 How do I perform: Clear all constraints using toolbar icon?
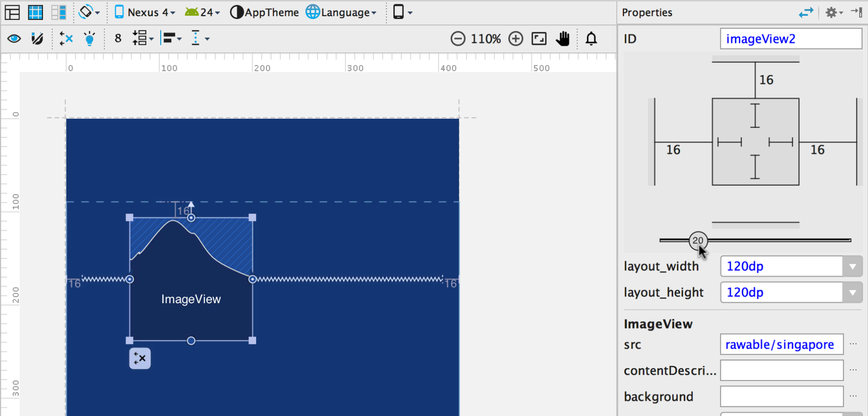click(66, 39)
